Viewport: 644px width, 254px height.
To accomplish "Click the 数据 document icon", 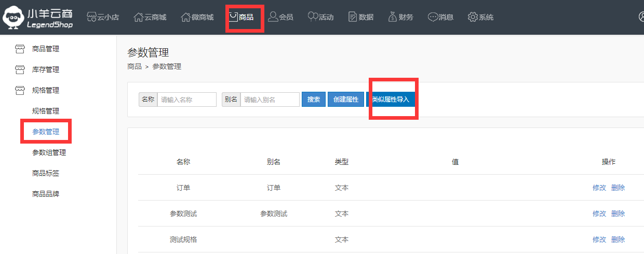I will tap(353, 17).
